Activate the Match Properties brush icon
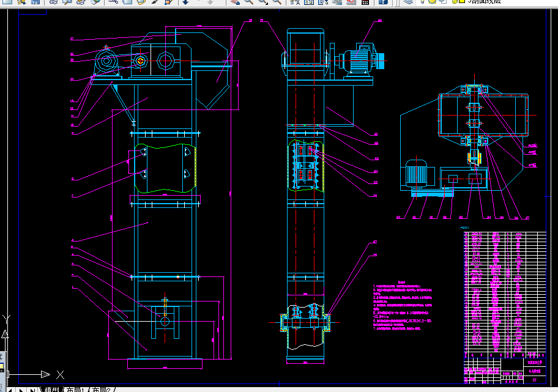 point(155,2)
